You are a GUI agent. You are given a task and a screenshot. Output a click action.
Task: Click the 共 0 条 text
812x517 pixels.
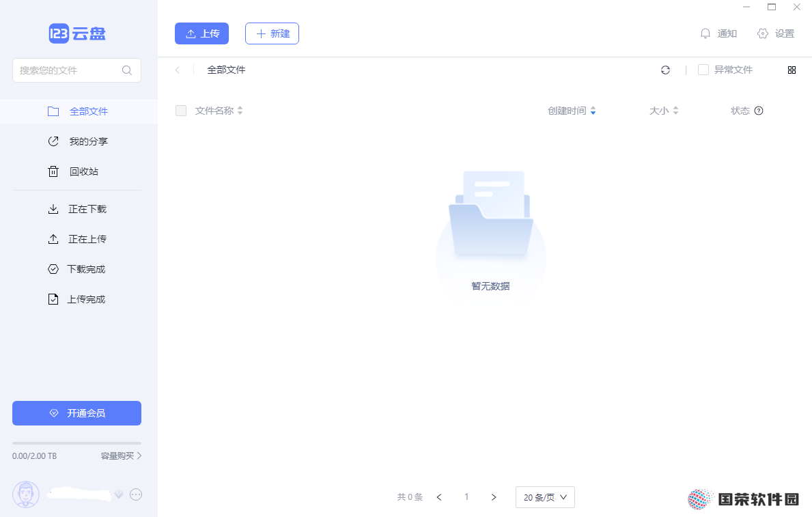[410, 497]
